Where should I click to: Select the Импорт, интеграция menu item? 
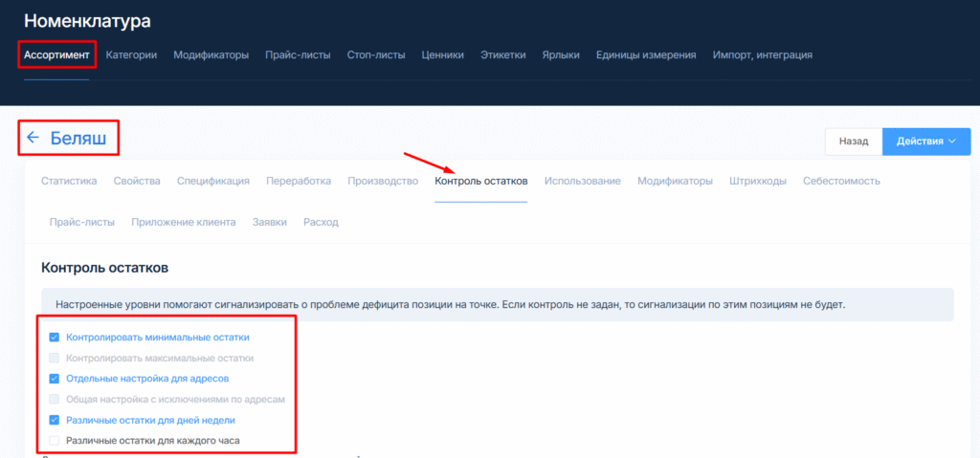762,55
